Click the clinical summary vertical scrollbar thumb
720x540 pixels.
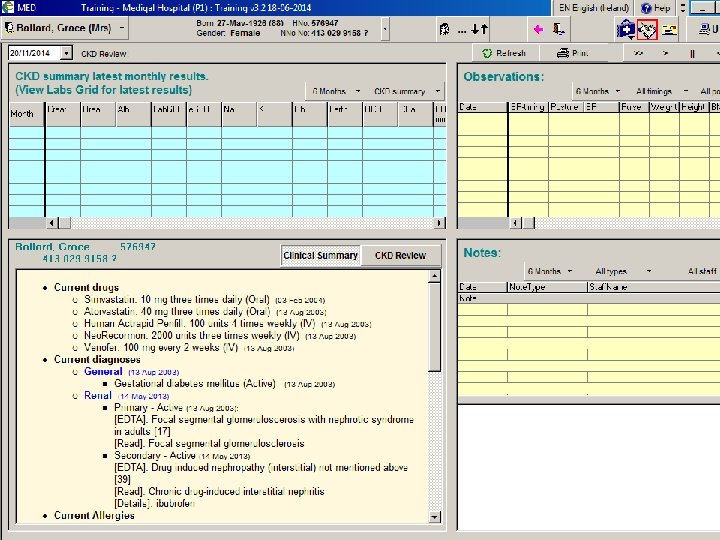(434, 326)
